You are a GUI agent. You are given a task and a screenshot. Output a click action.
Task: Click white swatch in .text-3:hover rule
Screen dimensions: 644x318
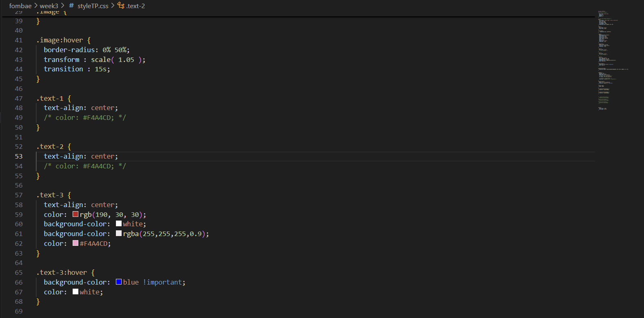[x=76, y=292]
